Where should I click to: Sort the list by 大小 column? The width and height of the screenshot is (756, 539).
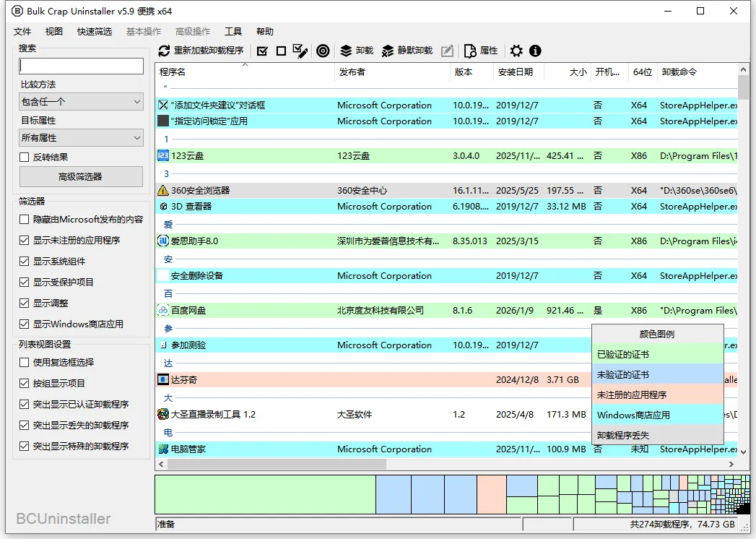(x=567, y=72)
